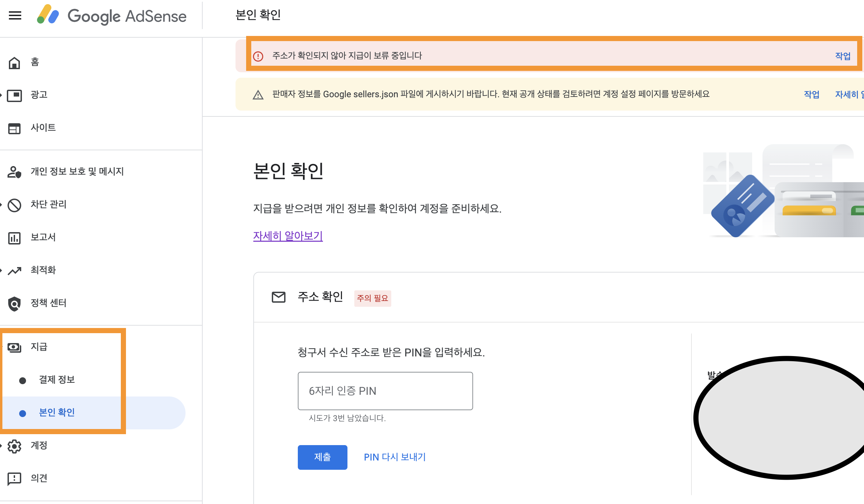
Task: Open the 사이트 (Sites) icon
Action: tap(14, 128)
